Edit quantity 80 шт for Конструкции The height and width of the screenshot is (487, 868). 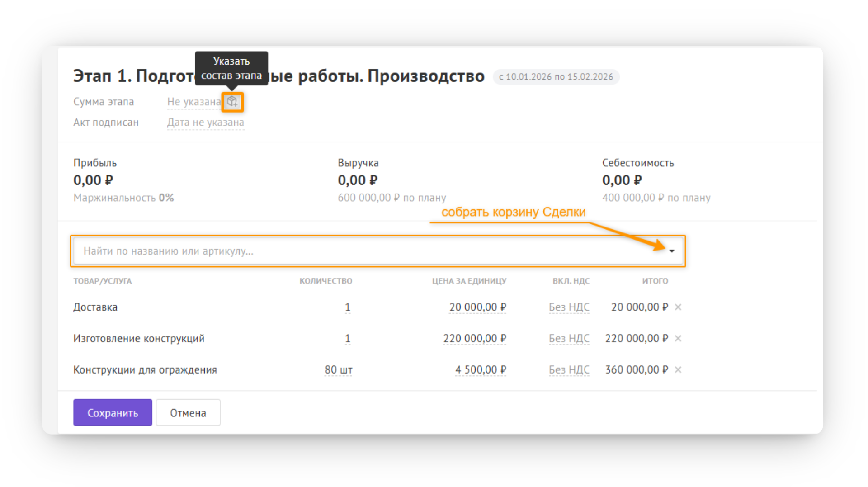[x=339, y=370]
